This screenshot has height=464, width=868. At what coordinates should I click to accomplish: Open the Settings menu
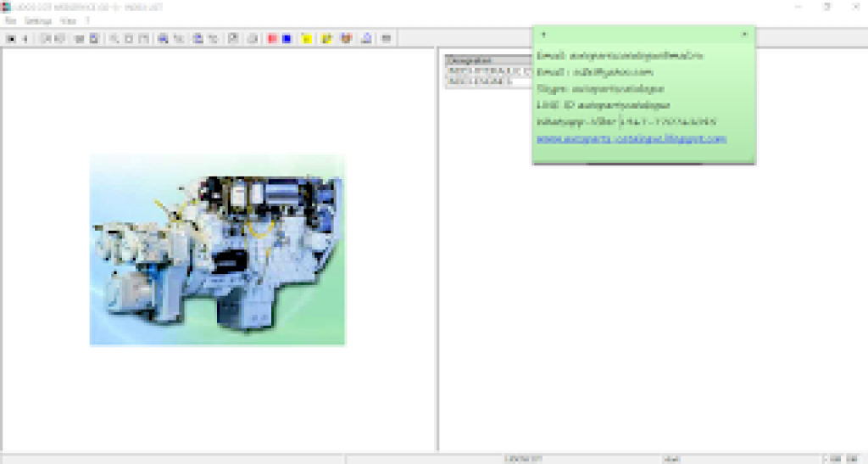point(37,21)
